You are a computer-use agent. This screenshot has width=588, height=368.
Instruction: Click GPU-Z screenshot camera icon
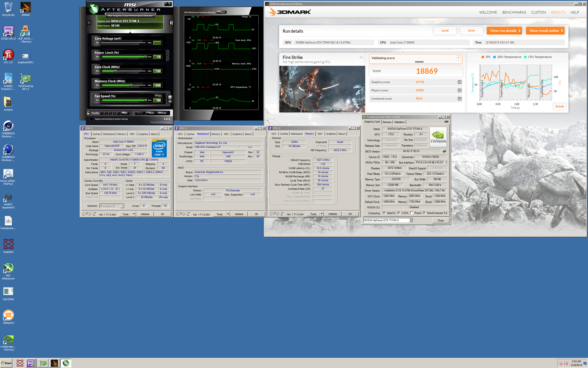(446, 122)
